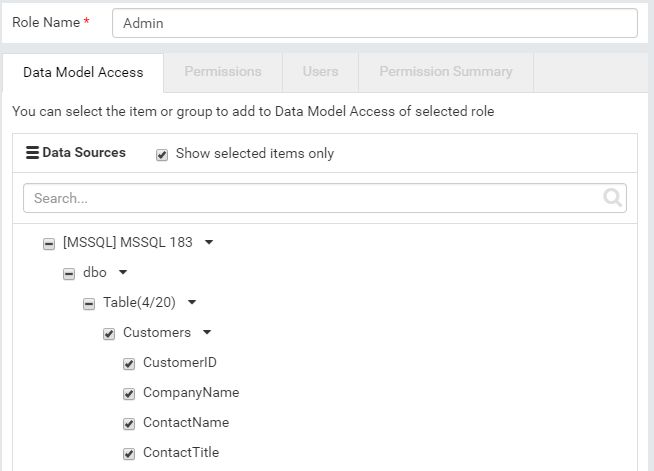Select the dbo tree label
The height and width of the screenshot is (471, 654).
95,272
